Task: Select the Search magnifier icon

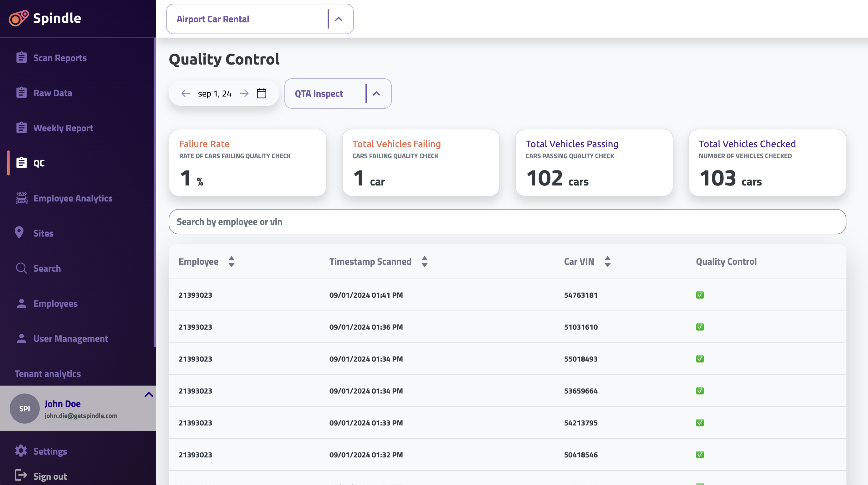Action: point(21,268)
